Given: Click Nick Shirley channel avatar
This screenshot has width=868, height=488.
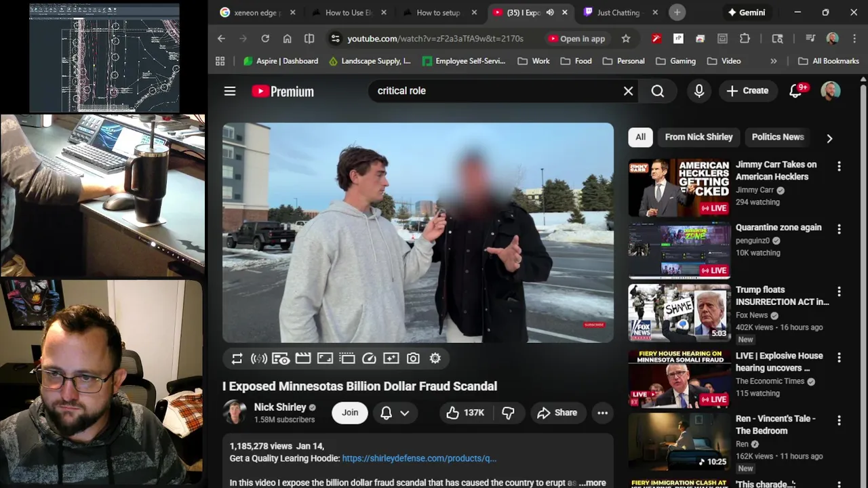Looking at the screenshot, I should (x=235, y=412).
